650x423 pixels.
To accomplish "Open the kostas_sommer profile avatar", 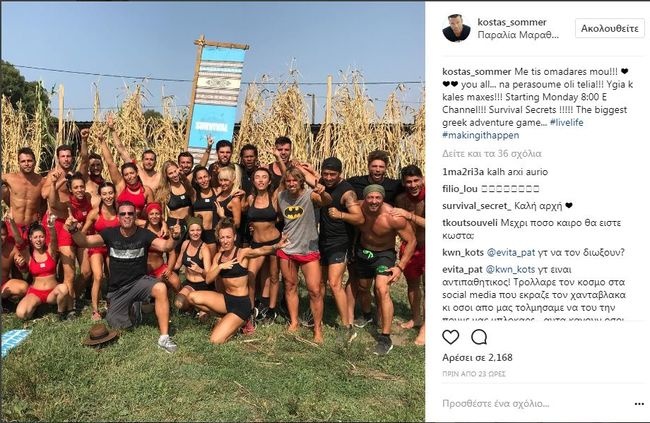I will coord(456,28).
